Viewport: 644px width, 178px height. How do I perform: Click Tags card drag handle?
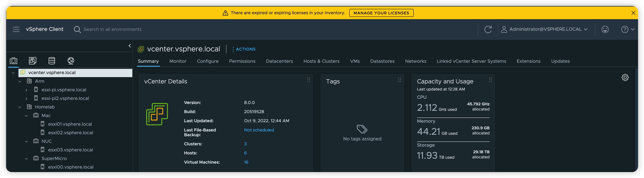coord(399,80)
